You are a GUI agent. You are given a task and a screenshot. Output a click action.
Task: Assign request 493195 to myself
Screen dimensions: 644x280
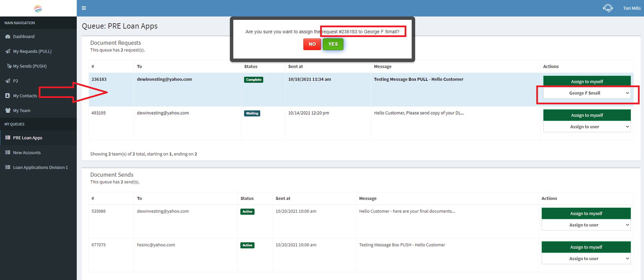(587, 115)
